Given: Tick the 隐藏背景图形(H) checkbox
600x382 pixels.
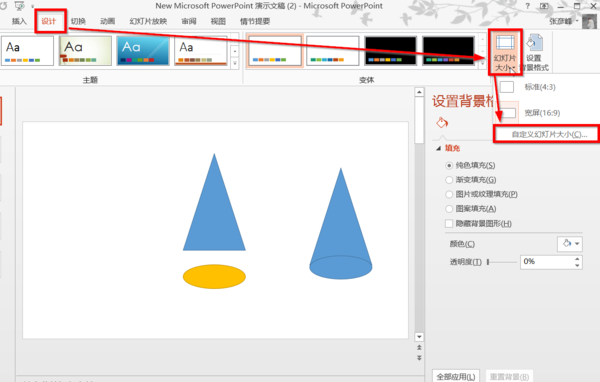Looking at the screenshot, I should point(449,224).
